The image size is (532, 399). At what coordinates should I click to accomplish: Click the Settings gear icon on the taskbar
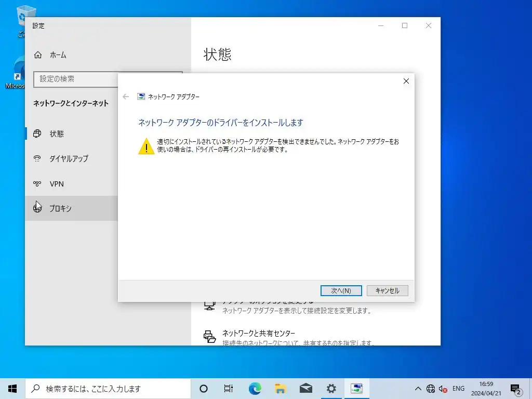point(331,389)
